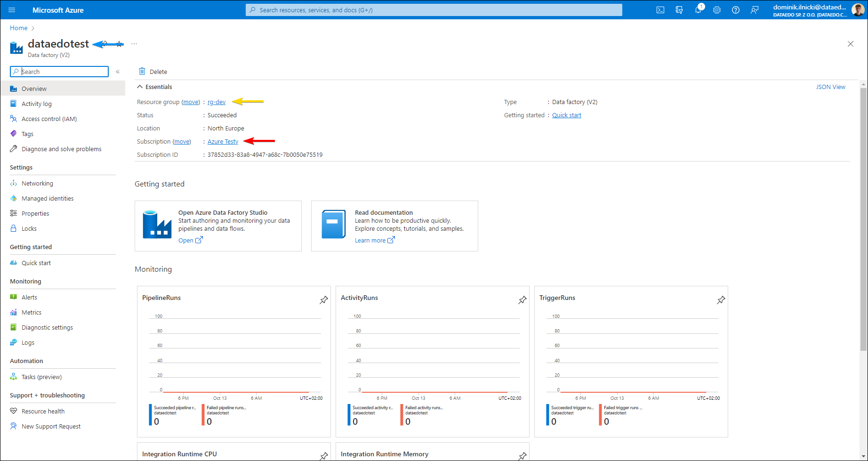Collapse the Essentials section
The width and height of the screenshot is (868, 461).
140,87
